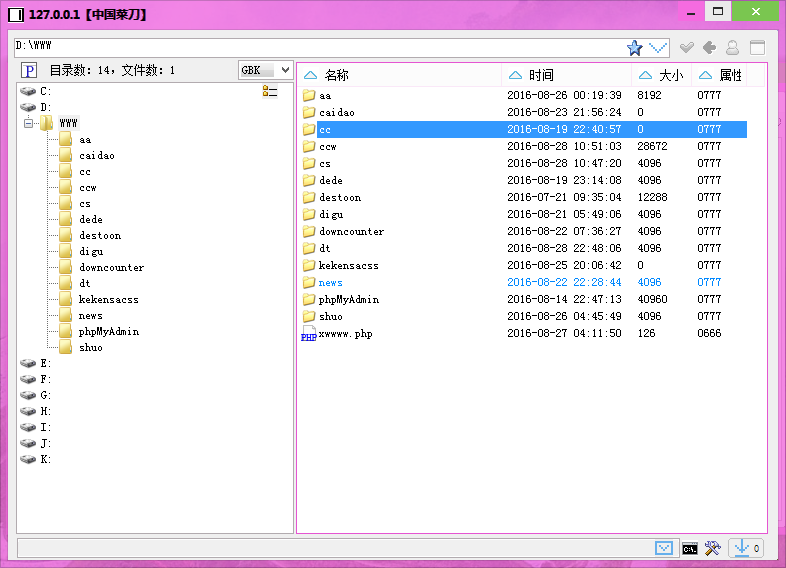Click aa folder icon in file list
The height and width of the screenshot is (568, 786).
point(309,95)
